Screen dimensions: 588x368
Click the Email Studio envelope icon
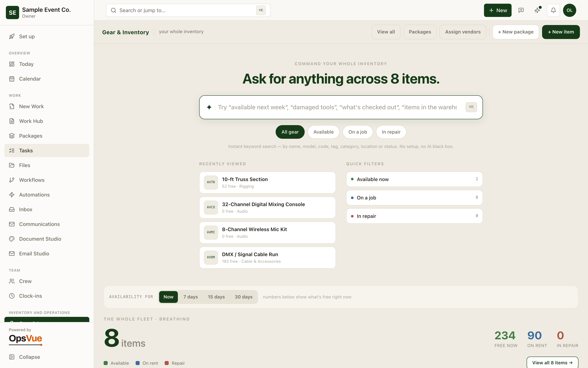click(x=12, y=254)
